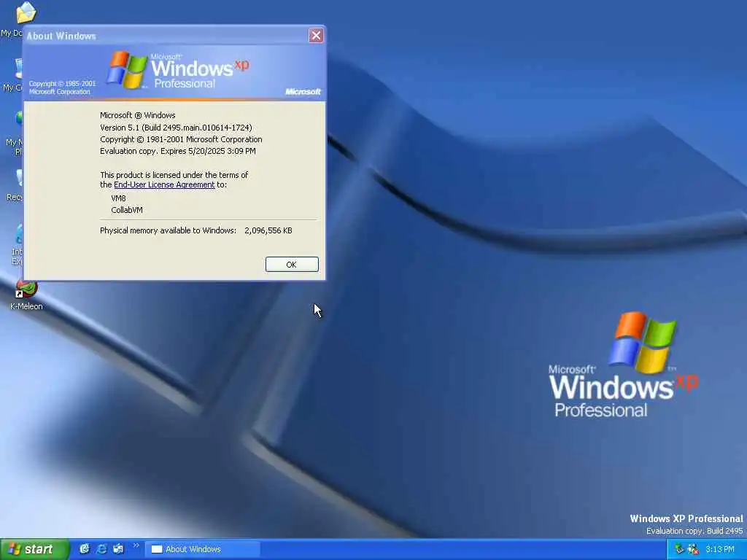Open the Windows Messenger tray icon

pyautogui.click(x=693, y=549)
